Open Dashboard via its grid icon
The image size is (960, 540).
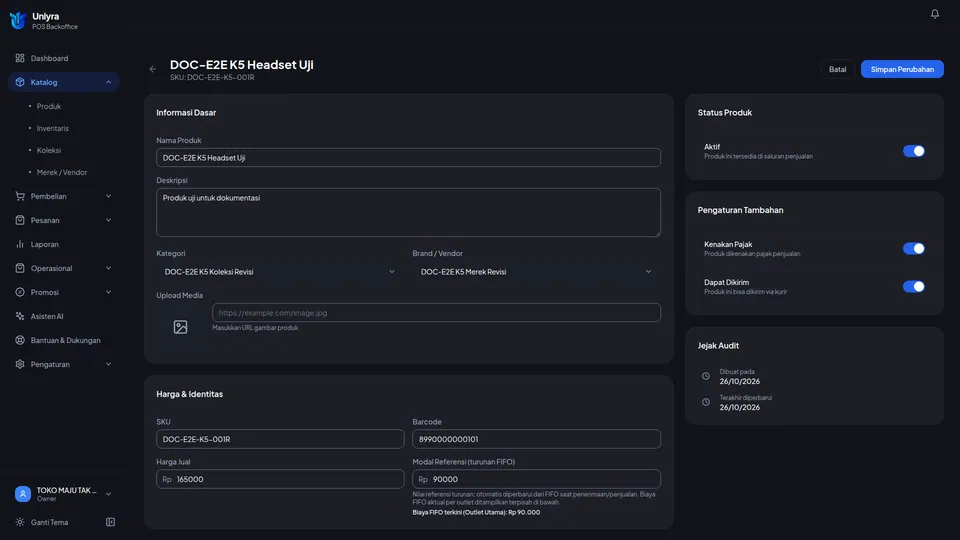point(20,58)
